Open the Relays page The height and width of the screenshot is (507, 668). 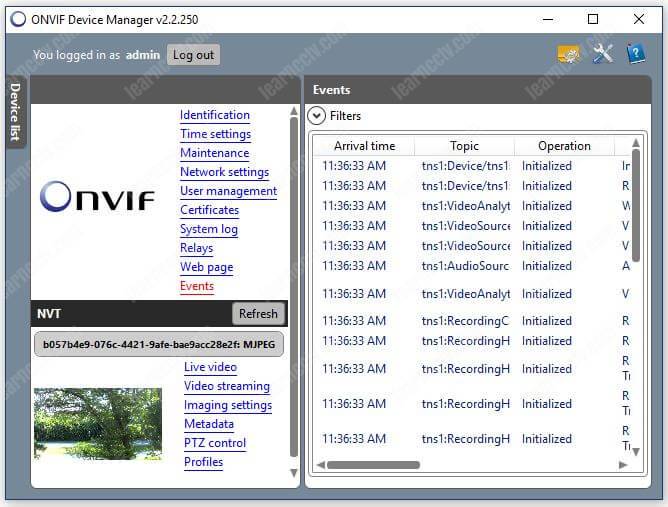pos(196,248)
